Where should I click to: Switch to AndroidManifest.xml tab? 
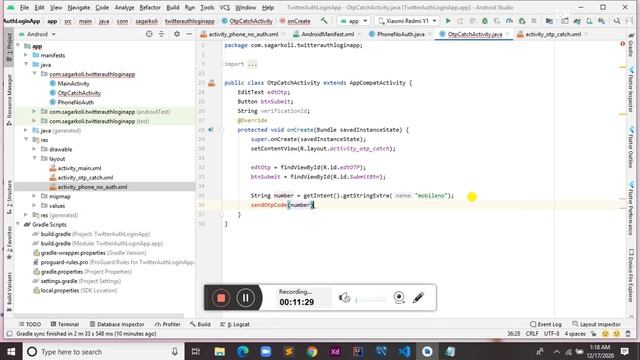327,34
